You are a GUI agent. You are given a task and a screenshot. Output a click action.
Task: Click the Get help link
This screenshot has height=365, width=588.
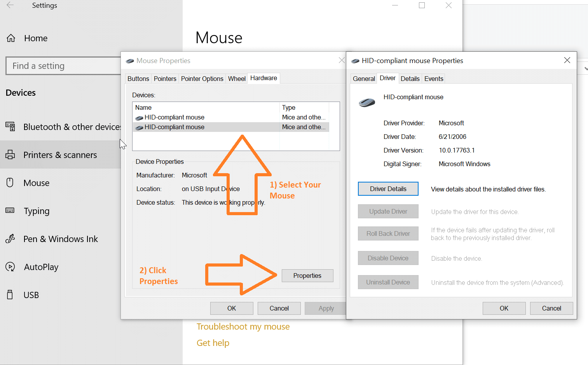pos(213,343)
